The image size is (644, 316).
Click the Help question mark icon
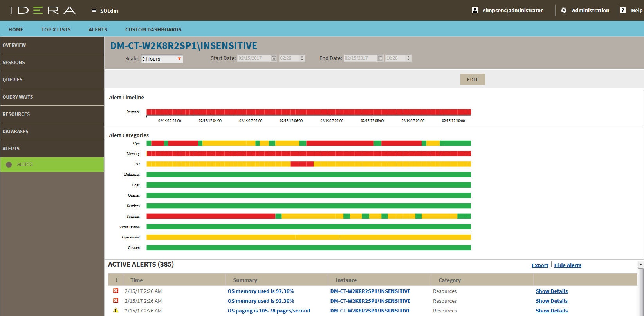coord(622,11)
